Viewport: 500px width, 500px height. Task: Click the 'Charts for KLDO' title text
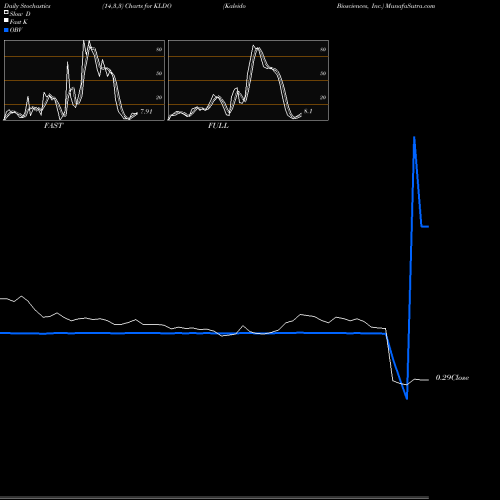click(148, 6)
